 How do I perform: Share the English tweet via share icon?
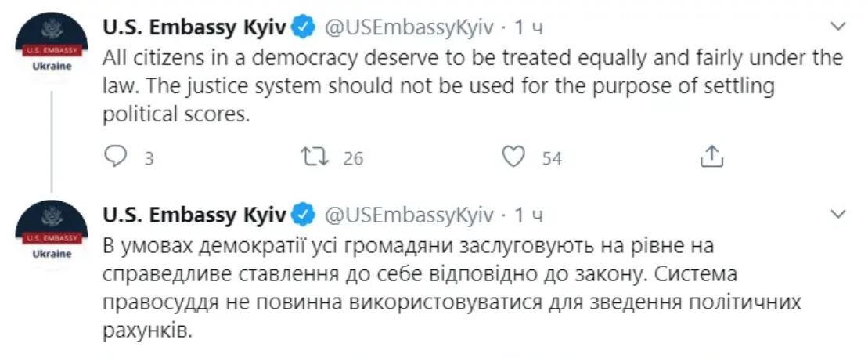click(x=711, y=157)
